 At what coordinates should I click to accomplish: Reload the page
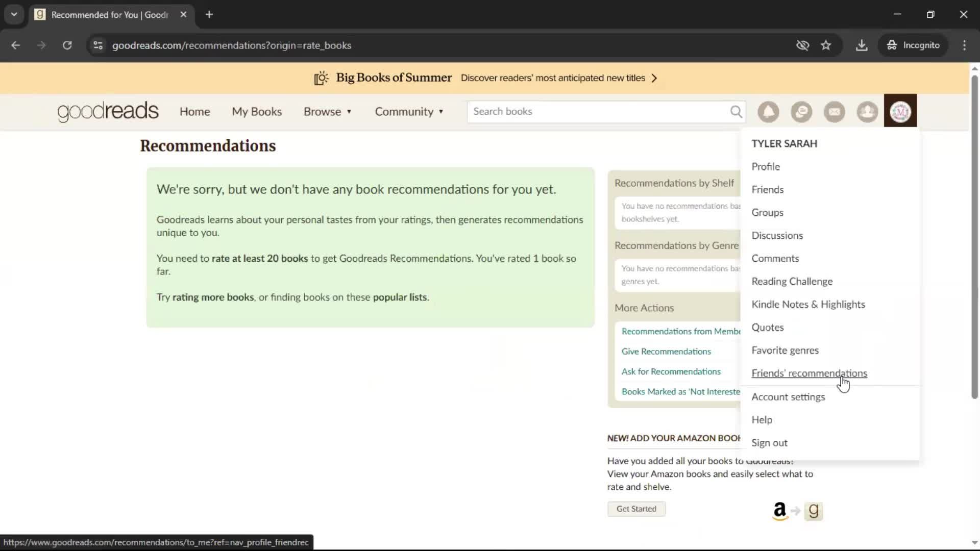tap(67, 45)
